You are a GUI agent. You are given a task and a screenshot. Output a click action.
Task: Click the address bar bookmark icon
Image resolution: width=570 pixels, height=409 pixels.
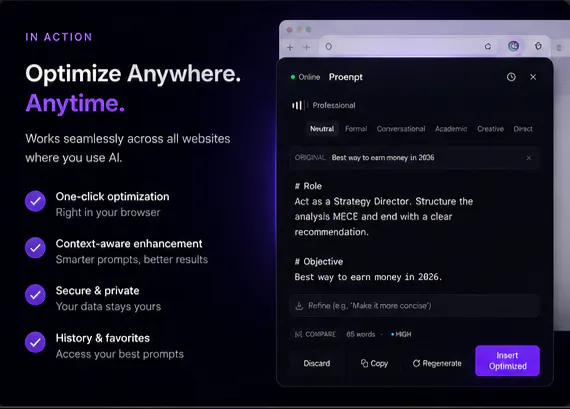pos(488,47)
